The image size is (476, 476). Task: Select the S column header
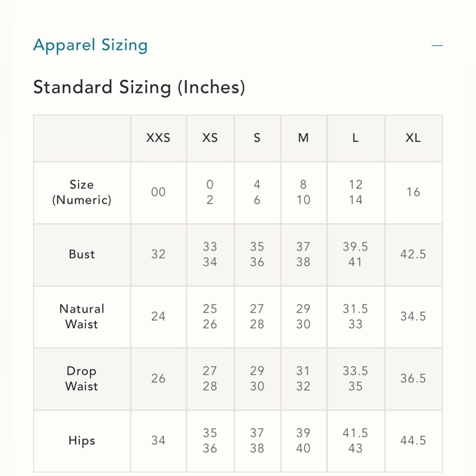click(257, 138)
